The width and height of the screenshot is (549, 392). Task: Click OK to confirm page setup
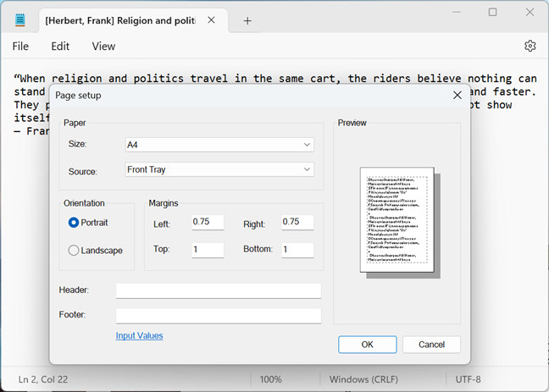367,345
